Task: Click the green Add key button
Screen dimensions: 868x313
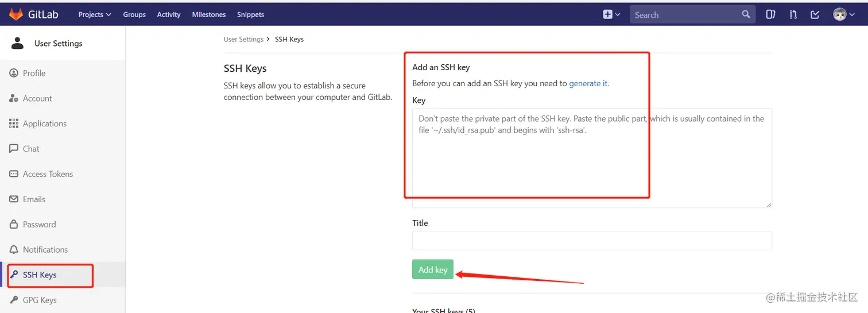Action: pos(433,269)
